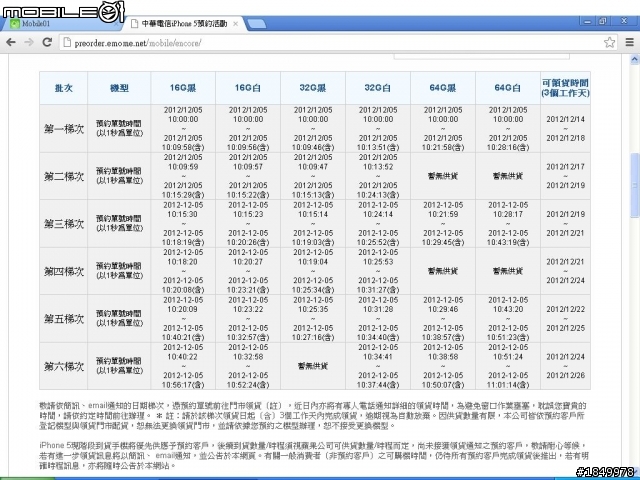Open the Chrome menu hamburger icon
Screen dimensions: 640x480
tap(629, 42)
